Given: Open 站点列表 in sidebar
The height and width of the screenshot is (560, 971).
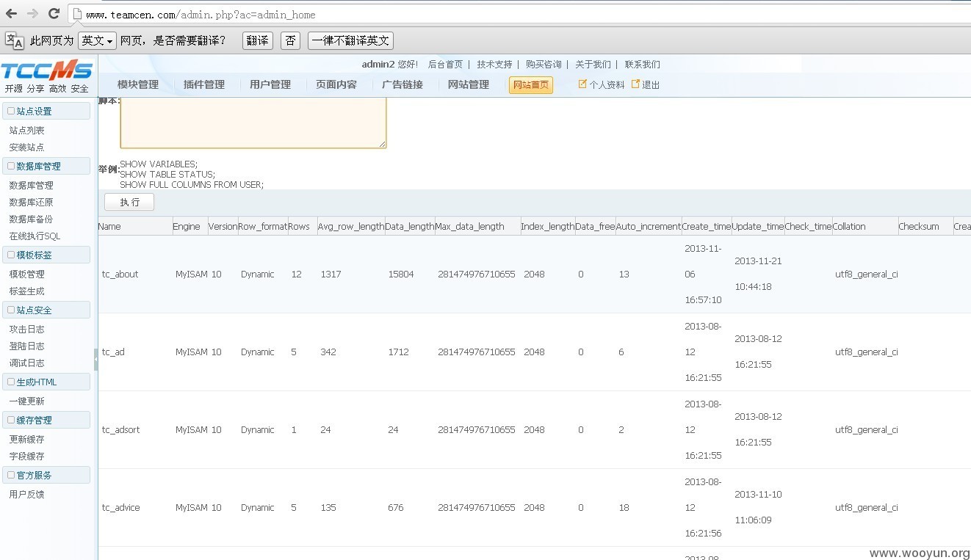Looking at the screenshot, I should tap(27, 131).
